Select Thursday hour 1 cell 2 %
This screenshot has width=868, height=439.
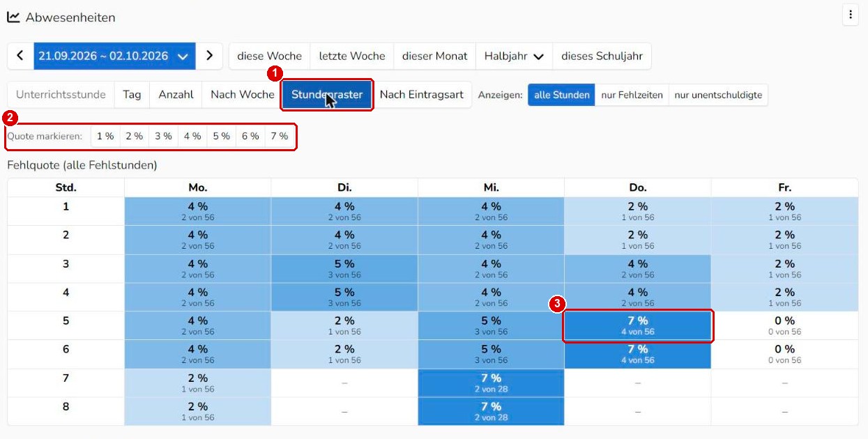coord(638,211)
